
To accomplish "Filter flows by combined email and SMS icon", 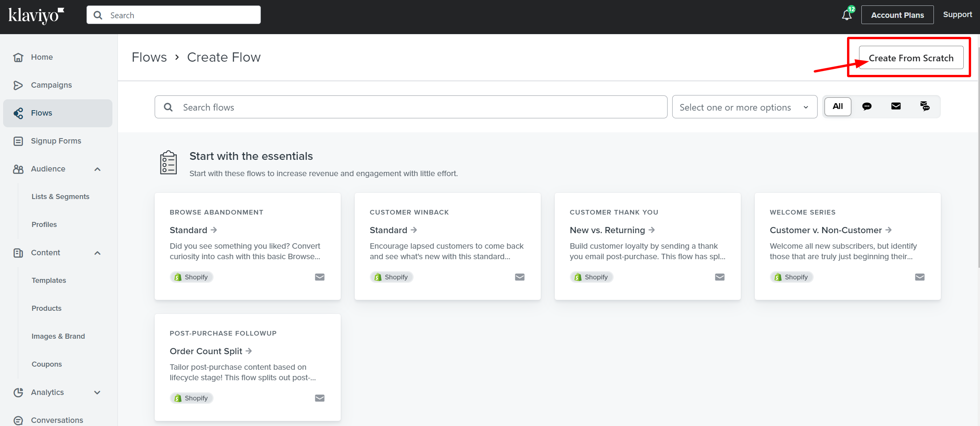I will pos(925,106).
